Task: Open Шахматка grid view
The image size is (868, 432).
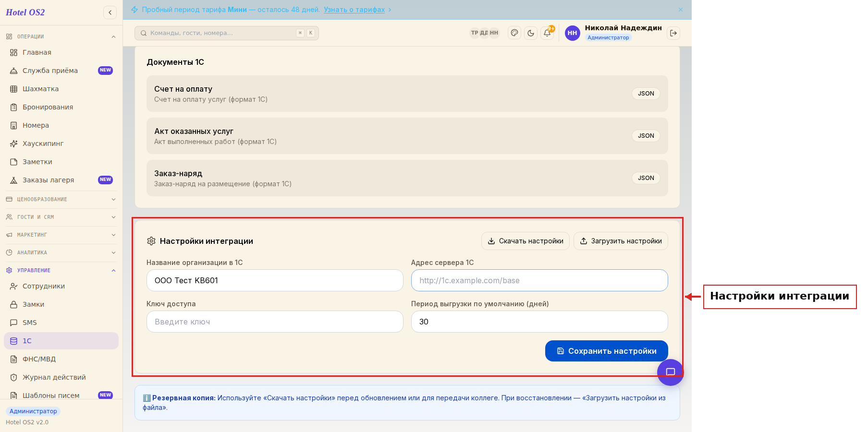Action: tap(61, 89)
